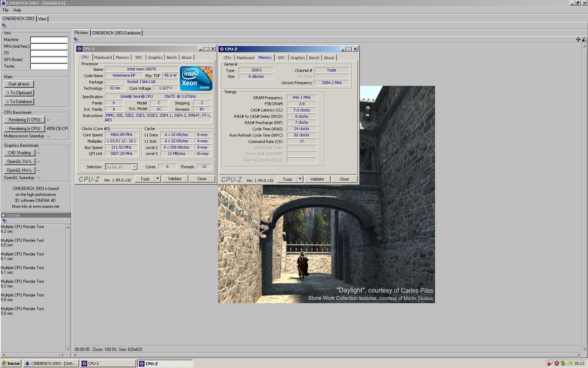
Task: Open the Iniciar start menu
Action: point(11,363)
